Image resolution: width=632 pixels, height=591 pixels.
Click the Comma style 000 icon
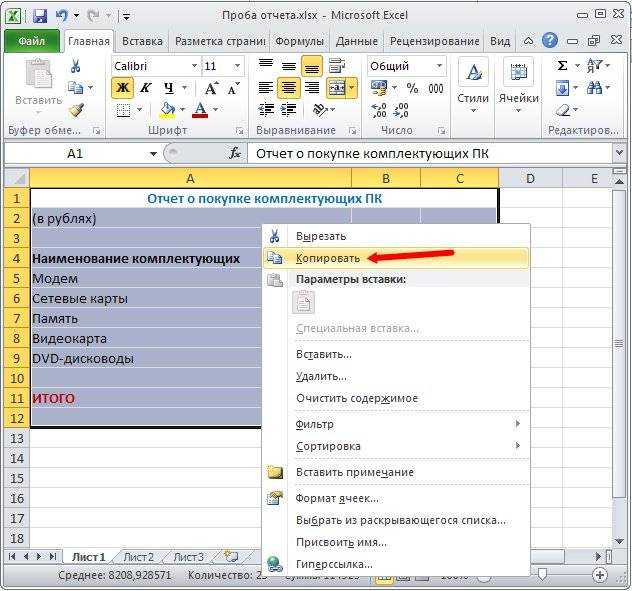pos(436,88)
